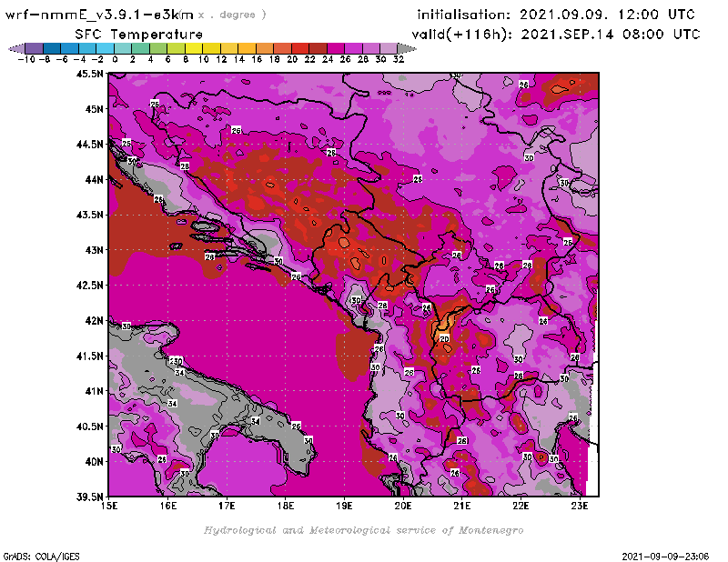Click the legend swatch between 12 and 14

click(229, 49)
